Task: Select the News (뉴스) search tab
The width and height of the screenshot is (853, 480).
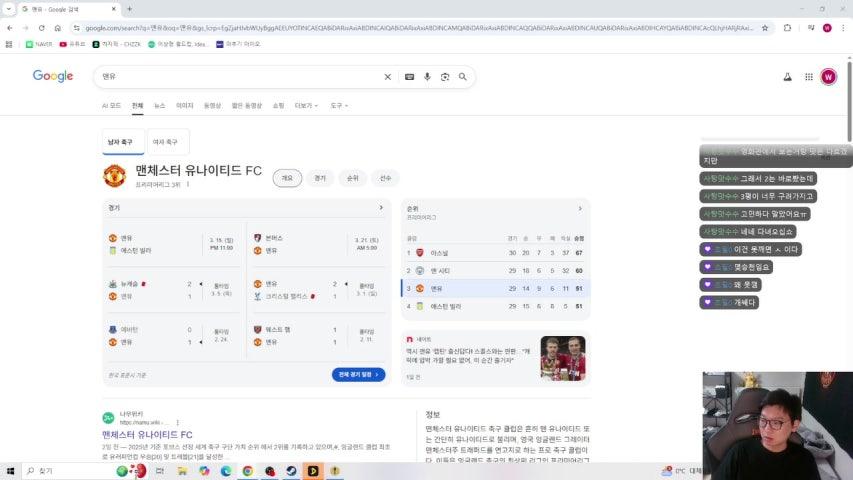Action: click(x=159, y=106)
